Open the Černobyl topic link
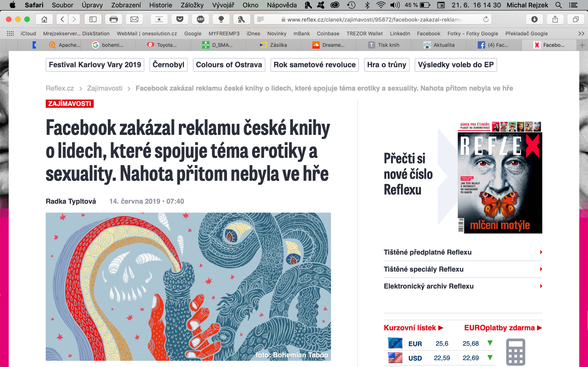588x367 pixels. 168,65
